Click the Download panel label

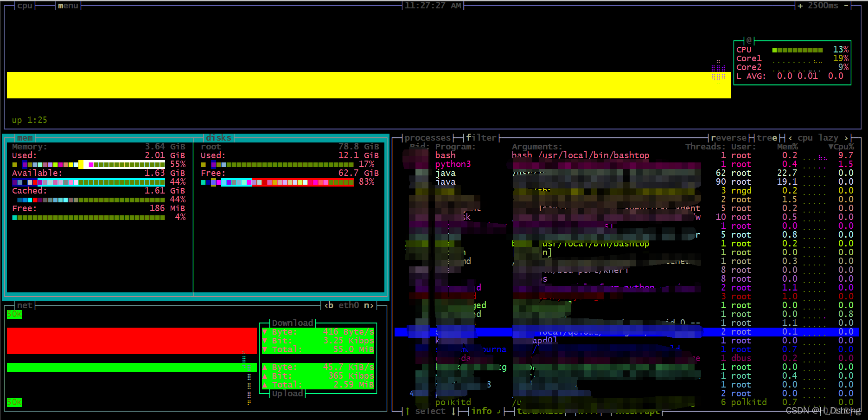coord(293,323)
